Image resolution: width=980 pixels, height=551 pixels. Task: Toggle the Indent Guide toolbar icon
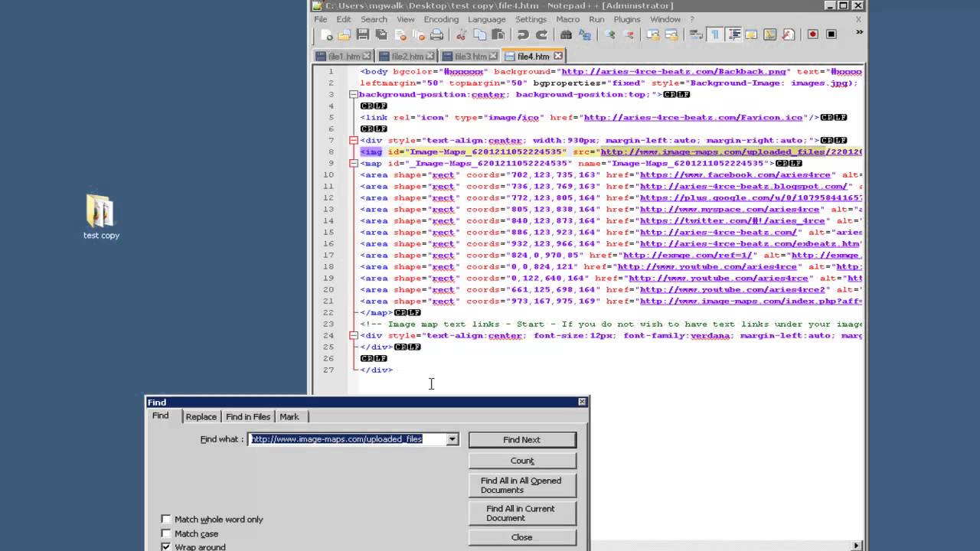[x=733, y=34]
